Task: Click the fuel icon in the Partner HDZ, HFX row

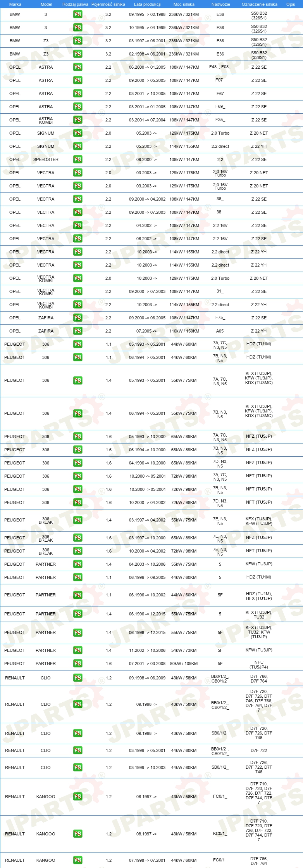Action: [x=77, y=595]
